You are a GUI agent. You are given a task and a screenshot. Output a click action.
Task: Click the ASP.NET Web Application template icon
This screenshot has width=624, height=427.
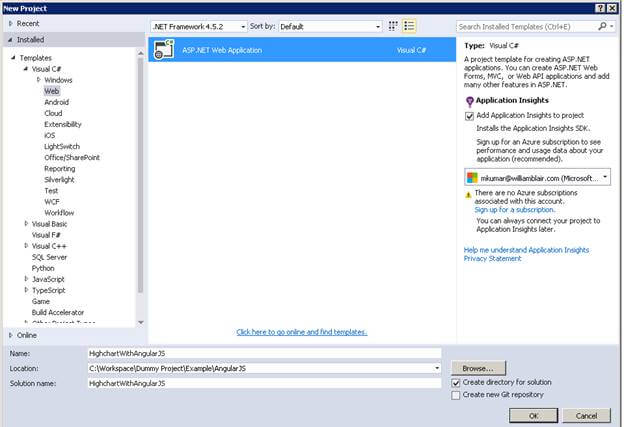164,49
